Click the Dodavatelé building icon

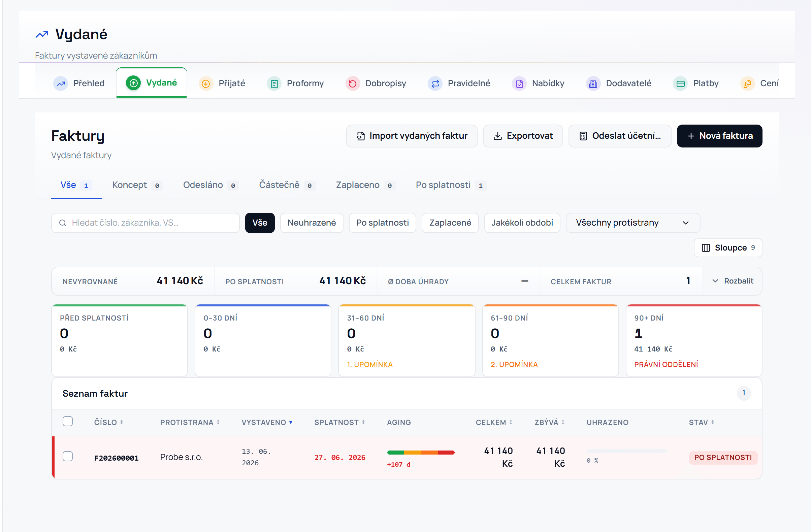tap(593, 84)
